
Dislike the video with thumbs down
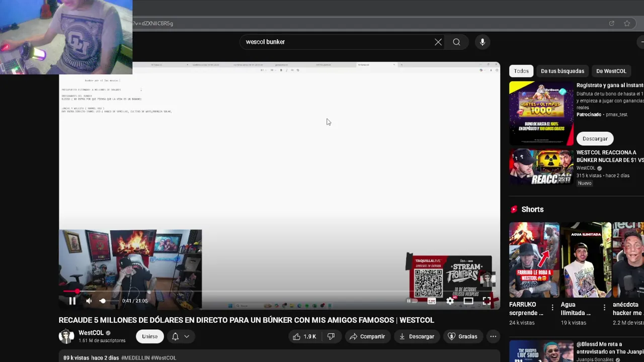tap(331, 336)
